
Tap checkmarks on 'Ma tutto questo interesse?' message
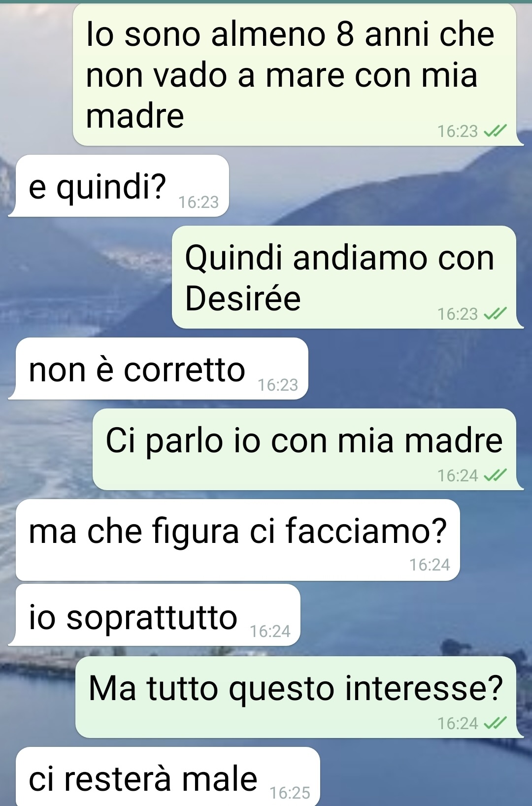tap(495, 723)
